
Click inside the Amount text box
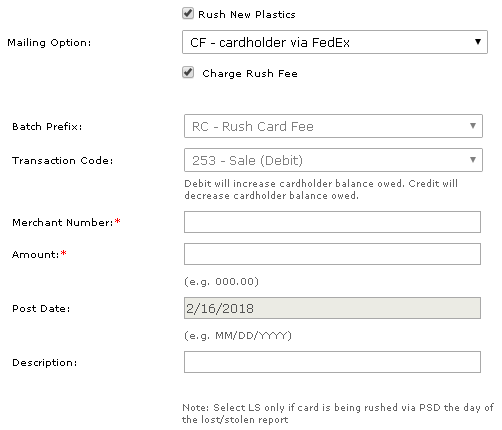click(x=332, y=254)
